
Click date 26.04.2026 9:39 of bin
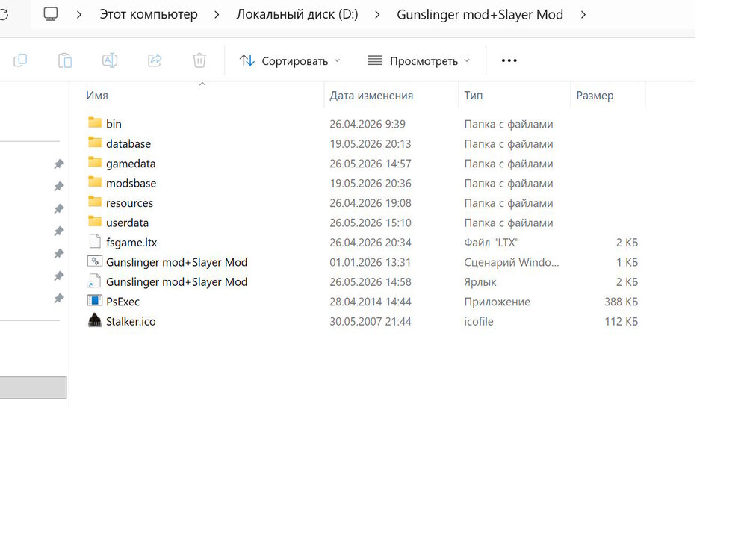point(368,124)
